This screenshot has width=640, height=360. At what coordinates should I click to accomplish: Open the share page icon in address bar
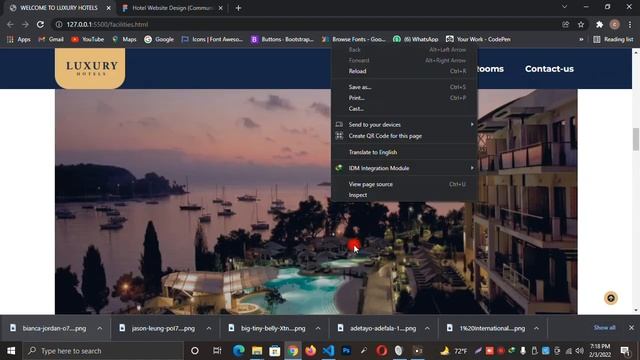click(x=565, y=24)
